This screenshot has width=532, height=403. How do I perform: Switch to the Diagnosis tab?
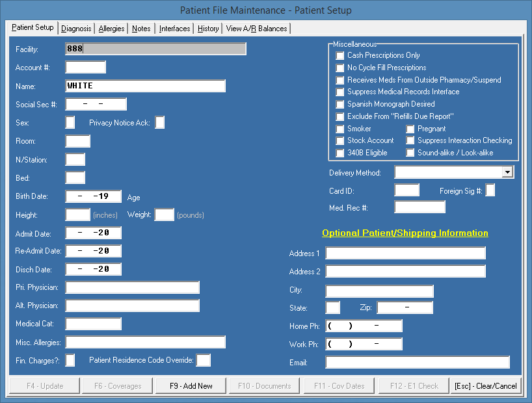(76, 29)
